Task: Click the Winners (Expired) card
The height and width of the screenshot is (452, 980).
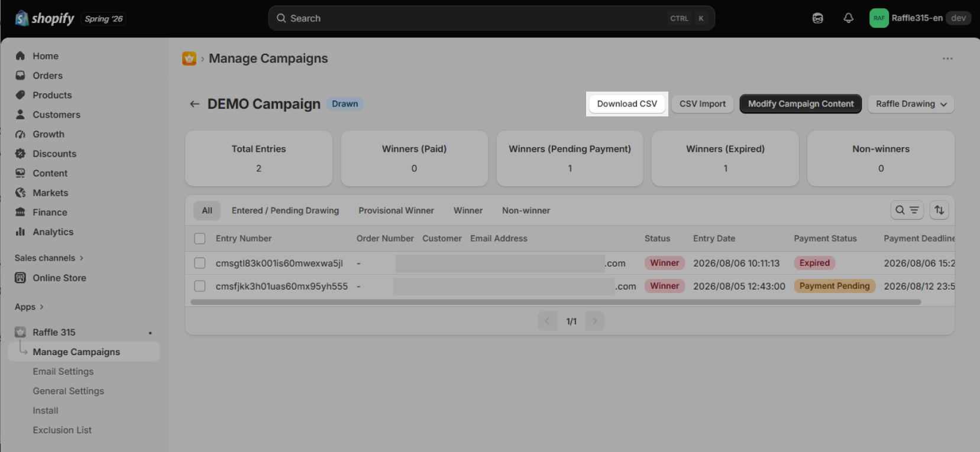Action: point(725,158)
